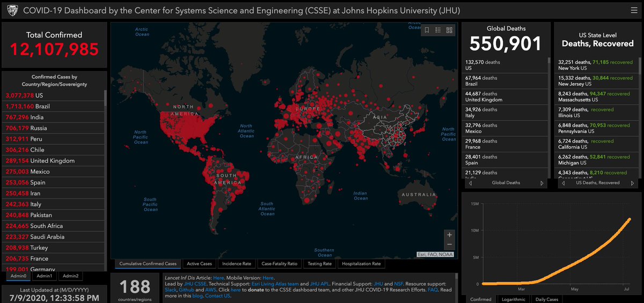Select the New York US deaths row
This screenshot has width=644, height=303.
(x=597, y=65)
